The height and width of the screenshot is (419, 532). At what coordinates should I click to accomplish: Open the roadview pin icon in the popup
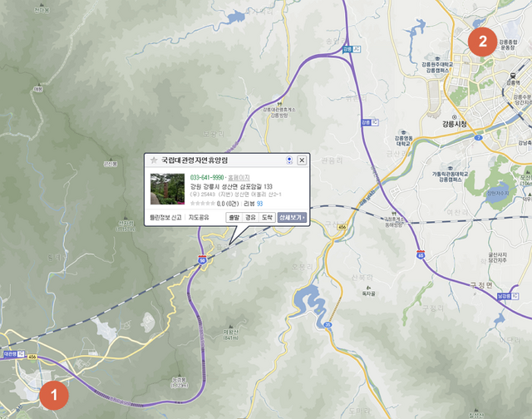click(x=289, y=160)
